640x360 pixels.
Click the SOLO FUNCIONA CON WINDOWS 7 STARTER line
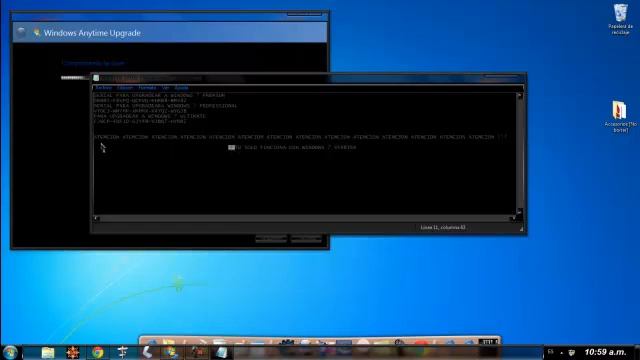[x=292, y=147]
